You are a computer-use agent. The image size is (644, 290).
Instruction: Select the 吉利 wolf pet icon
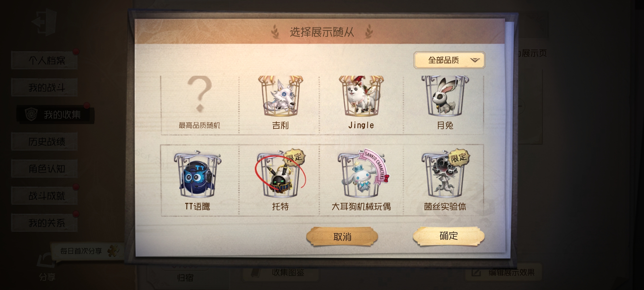coord(280,96)
